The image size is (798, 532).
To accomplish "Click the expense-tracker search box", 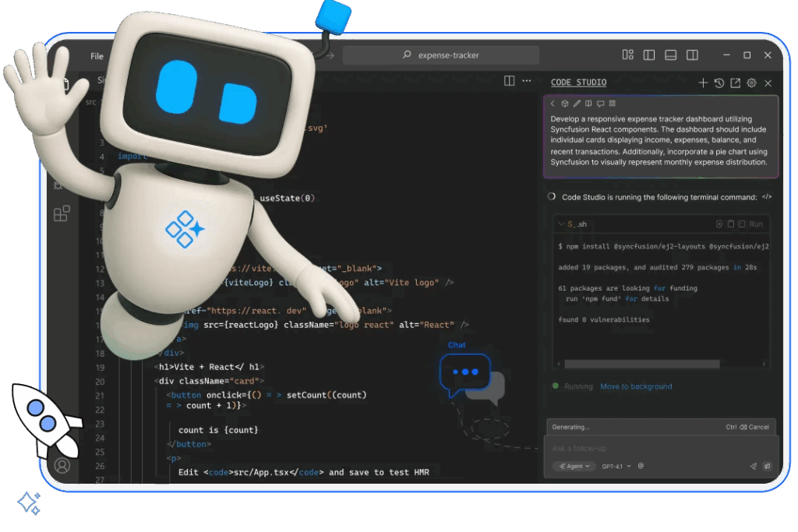I will tap(441, 55).
